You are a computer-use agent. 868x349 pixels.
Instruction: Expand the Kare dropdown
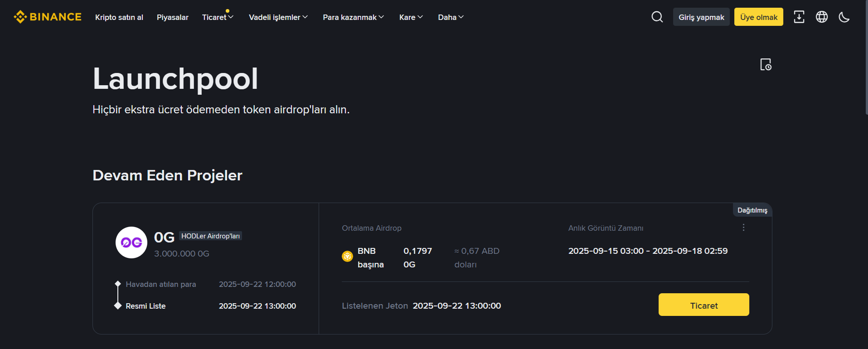click(411, 17)
